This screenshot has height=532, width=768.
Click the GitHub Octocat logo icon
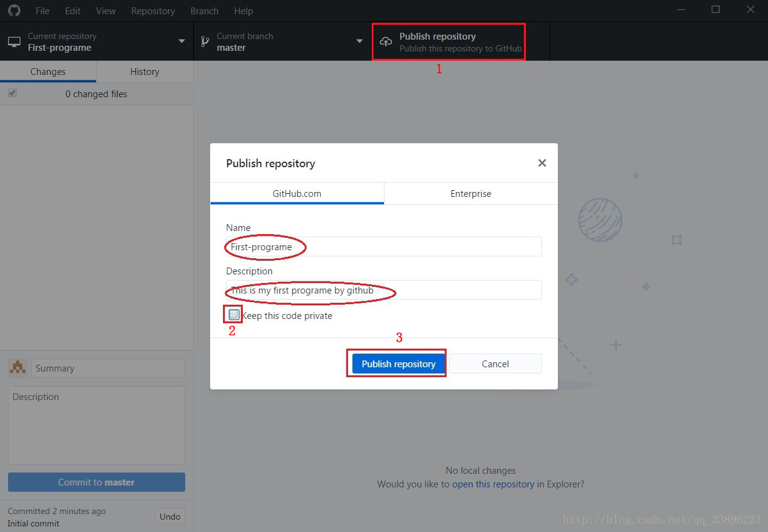(x=14, y=11)
